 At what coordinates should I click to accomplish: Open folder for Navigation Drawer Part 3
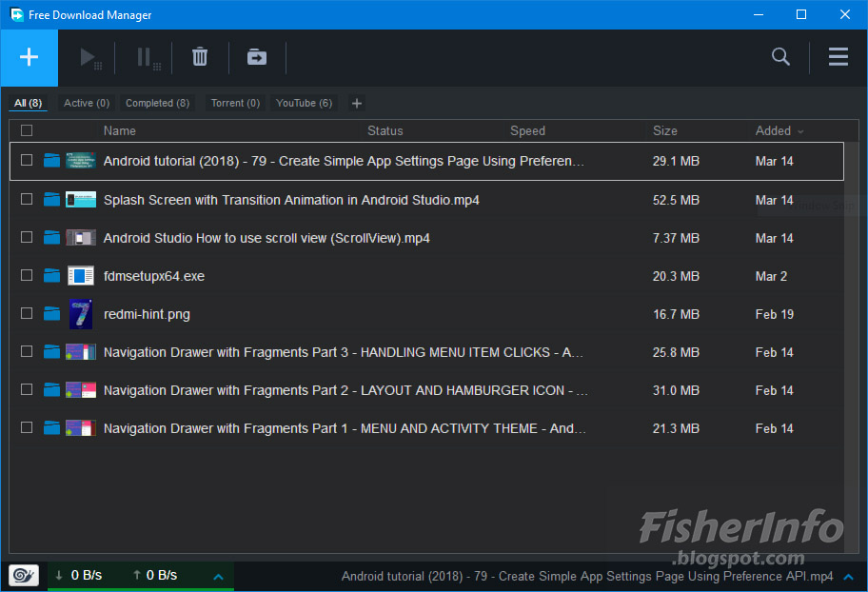[x=51, y=351]
